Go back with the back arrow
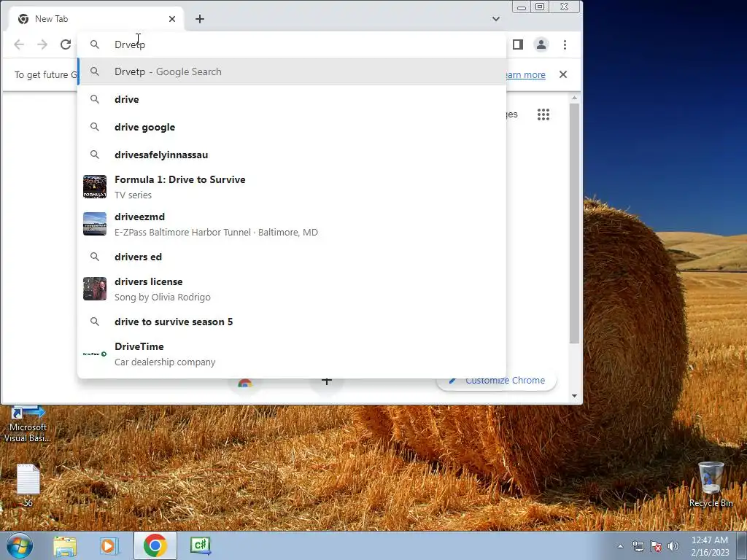This screenshot has width=747, height=560. pyautogui.click(x=18, y=44)
